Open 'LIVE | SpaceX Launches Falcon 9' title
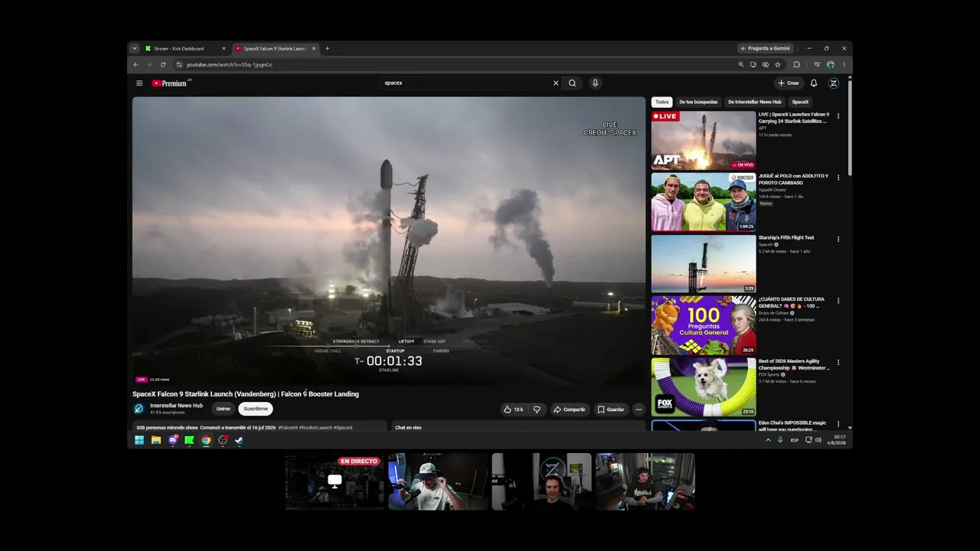Viewport: 980px width, 551px height. 794,118
